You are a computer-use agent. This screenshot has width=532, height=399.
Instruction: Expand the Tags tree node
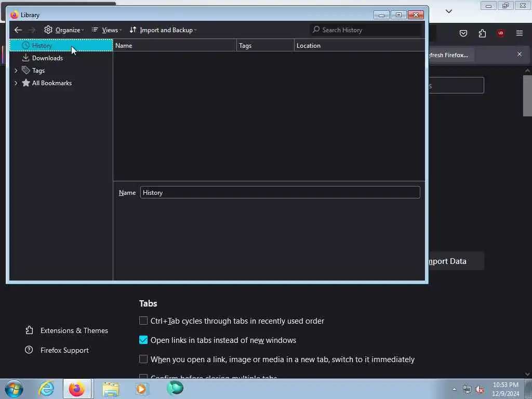(x=16, y=71)
